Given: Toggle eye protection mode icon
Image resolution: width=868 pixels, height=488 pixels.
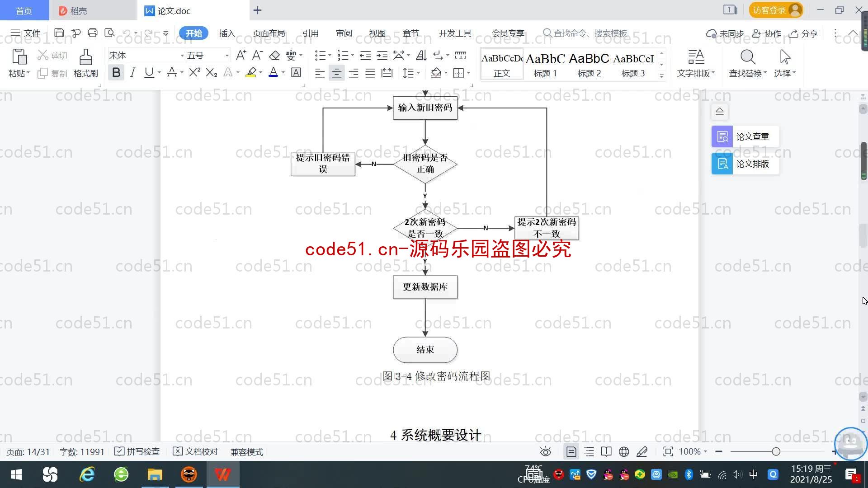Looking at the screenshot, I should tap(546, 451).
